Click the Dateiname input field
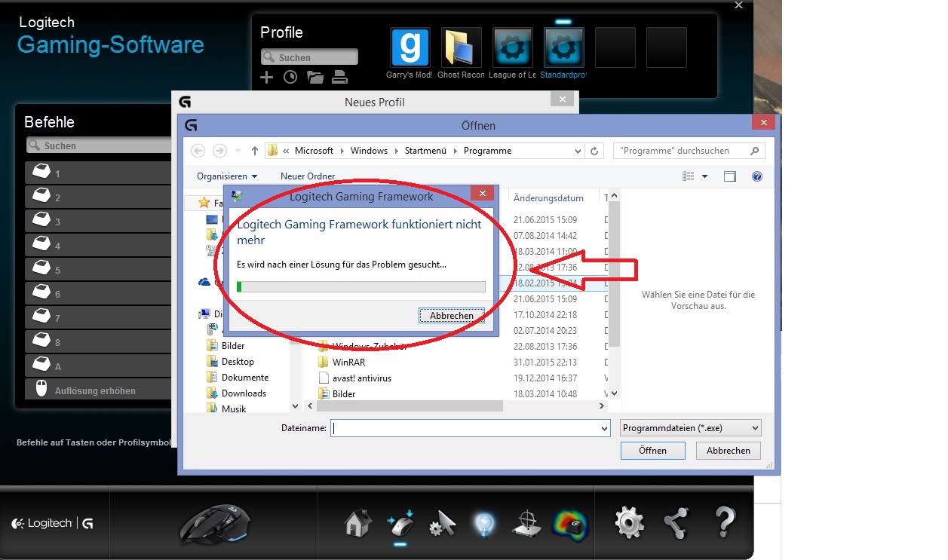 pos(465,428)
